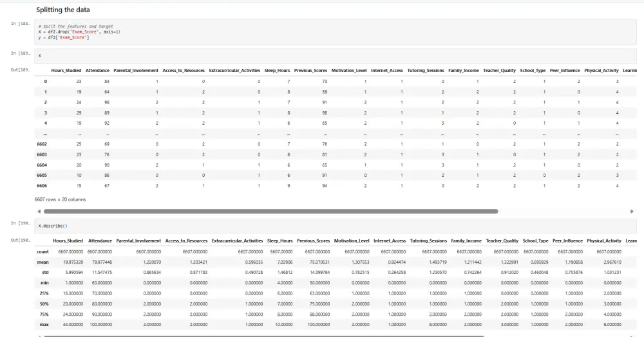Click the Hours_Studied value 29 in row 3
Screen dimensions: 644x337
point(79,113)
